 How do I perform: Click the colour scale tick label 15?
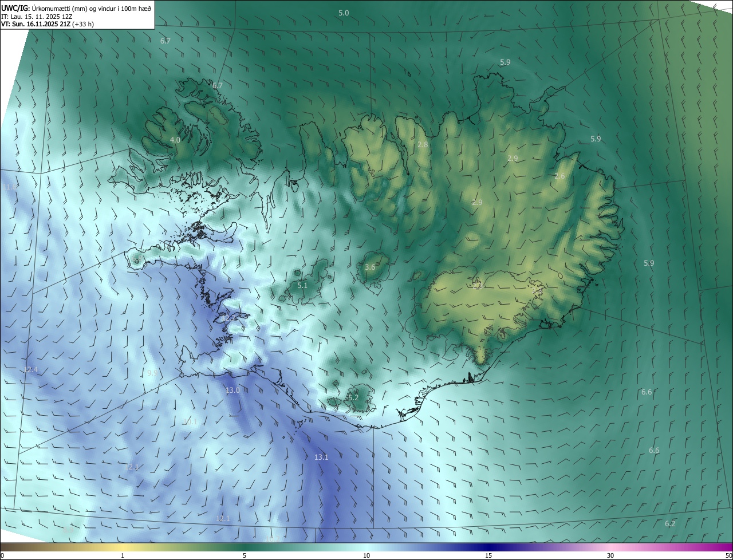pyautogui.click(x=488, y=555)
